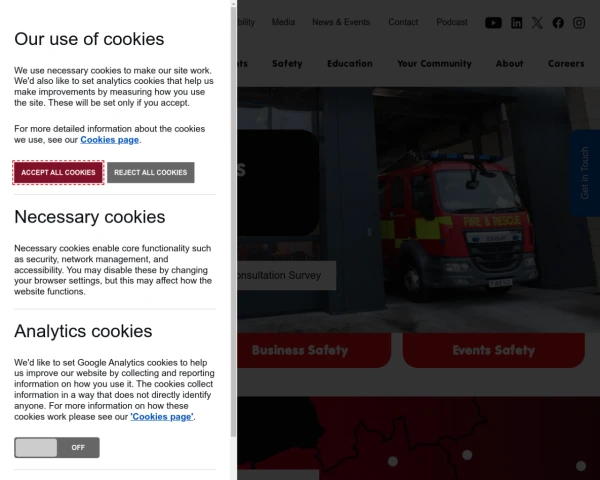Open the Cookies page link in intro
Image resolution: width=600 pixels, height=480 pixels.
click(x=109, y=140)
